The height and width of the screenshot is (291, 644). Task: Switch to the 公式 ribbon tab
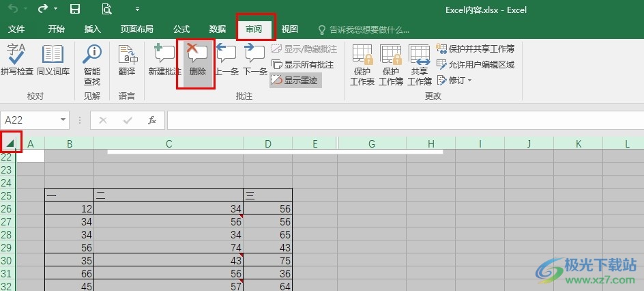coord(181,29)
